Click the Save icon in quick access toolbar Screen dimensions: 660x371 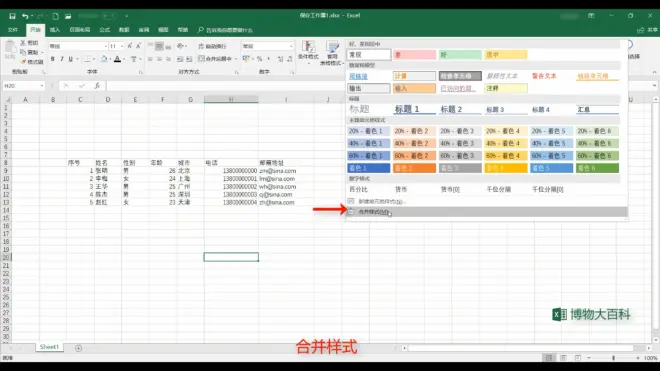click(x=12, y=16)
